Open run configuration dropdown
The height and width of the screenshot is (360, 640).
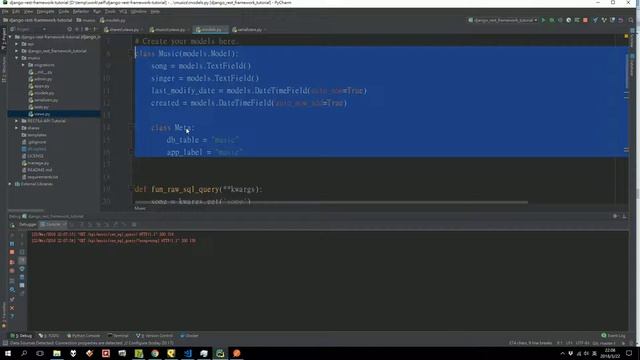(503, 20)
